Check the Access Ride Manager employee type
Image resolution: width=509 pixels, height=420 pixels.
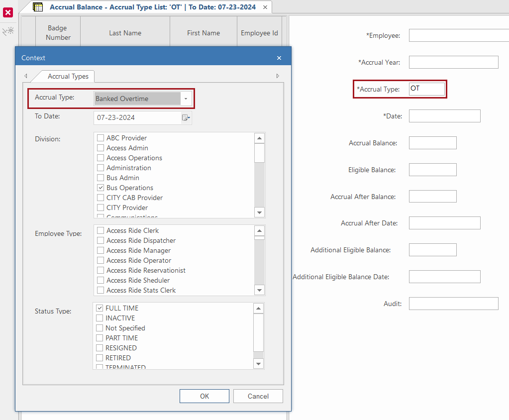[x=101, y=250]
